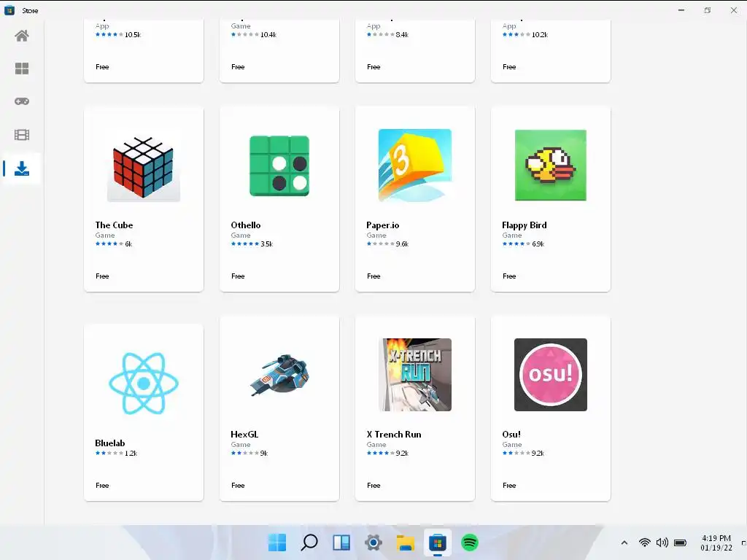The image size is (747, 560).
Task: Open The Cube title text
Action: click(114, 225)
